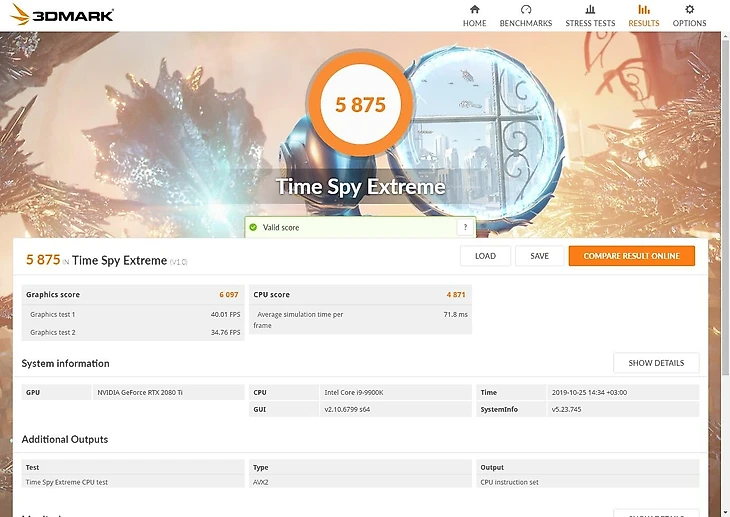Select the Graphics test 1 row
The width and height of the screenshot is (730, 517).
(x=133, y=314)
